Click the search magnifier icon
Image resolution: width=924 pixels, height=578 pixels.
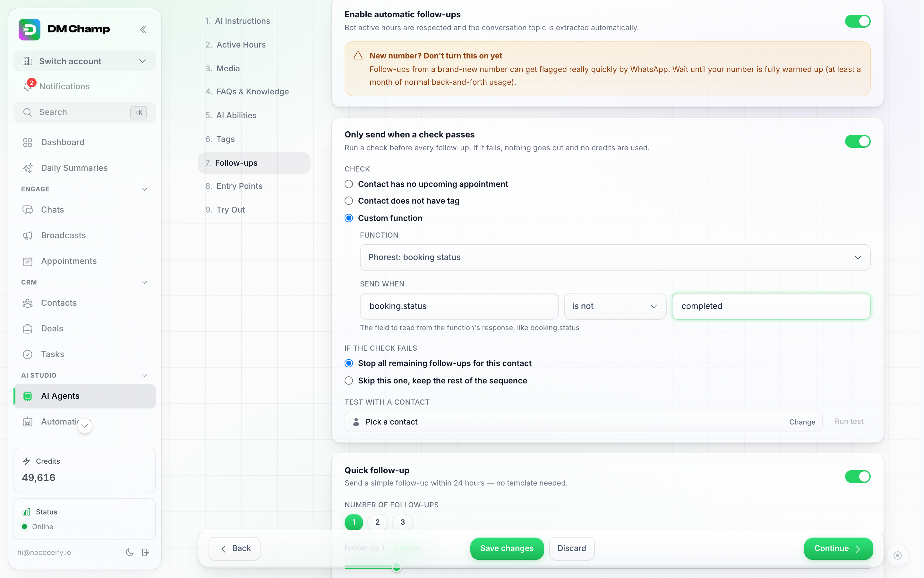click(x=28, y=112)
